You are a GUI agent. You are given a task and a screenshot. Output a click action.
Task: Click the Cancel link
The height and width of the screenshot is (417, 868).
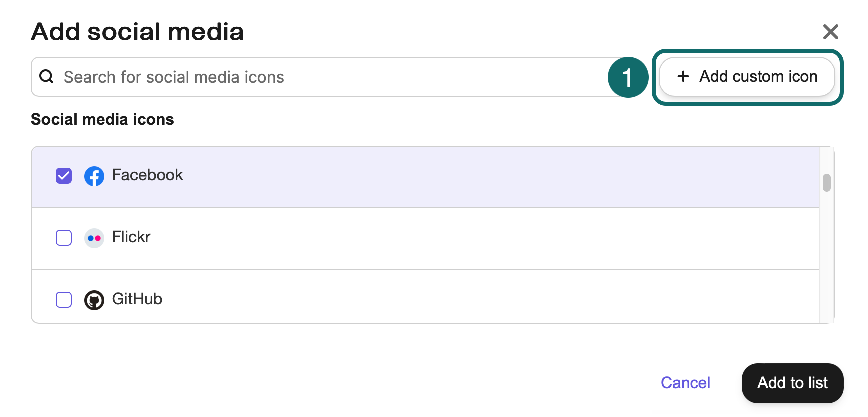685,383
